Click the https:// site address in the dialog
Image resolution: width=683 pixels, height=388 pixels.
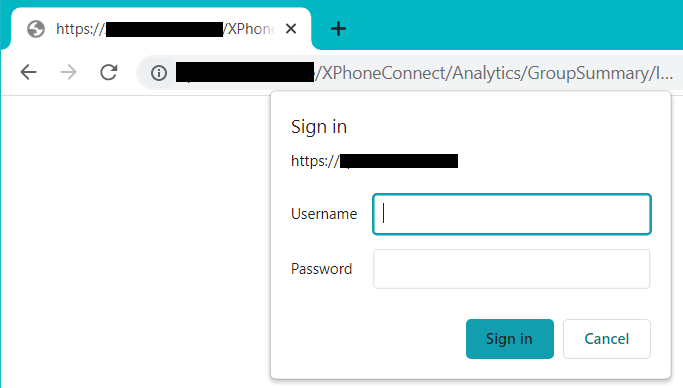coord(375,161)
